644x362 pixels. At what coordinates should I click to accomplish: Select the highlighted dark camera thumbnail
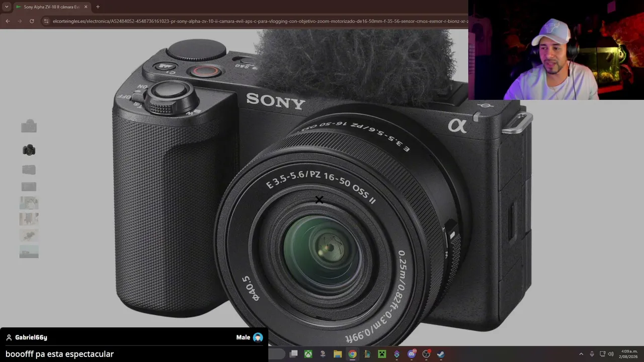point(29,150)
